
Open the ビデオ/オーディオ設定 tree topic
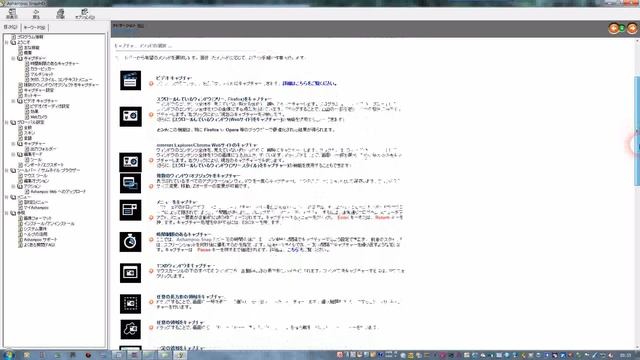[50, 106]
